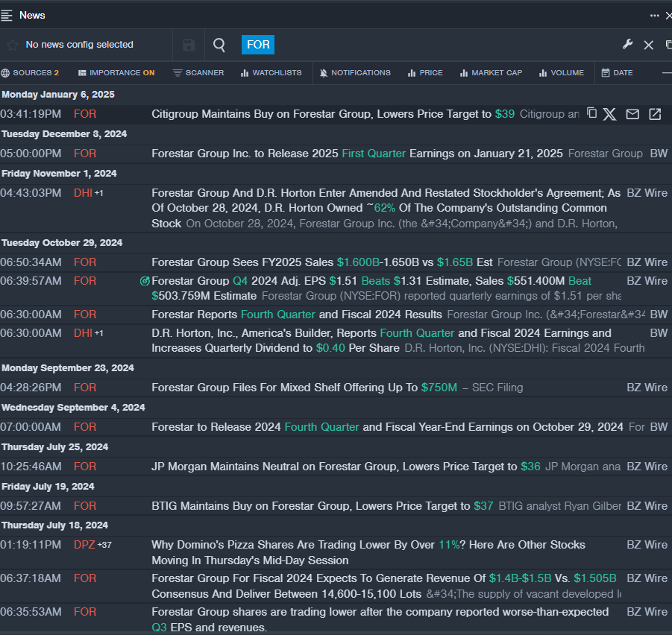Click the FOR ticker search field

coord(258,45)
